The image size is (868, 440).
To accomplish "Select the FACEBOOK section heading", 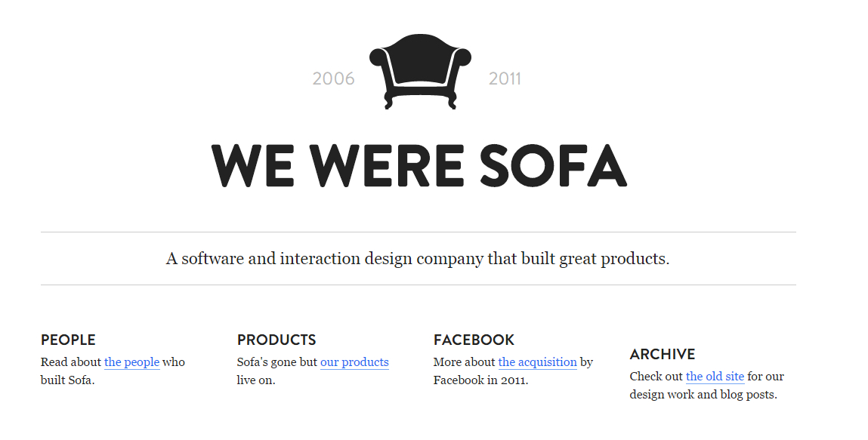I will tap(474, 340).
